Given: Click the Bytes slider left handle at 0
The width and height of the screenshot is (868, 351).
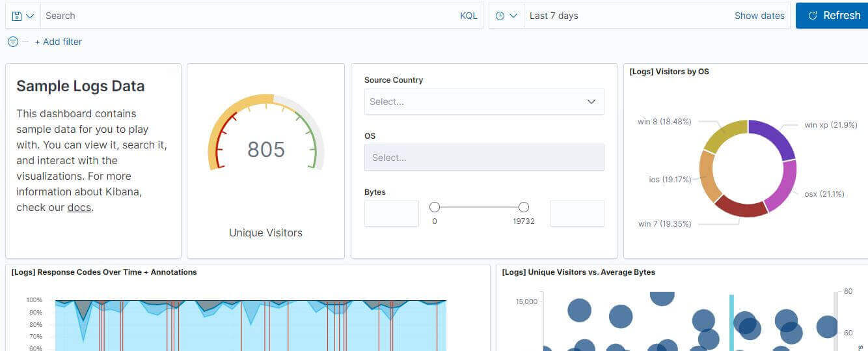Looking at the screenshot, I should [435, 207].
